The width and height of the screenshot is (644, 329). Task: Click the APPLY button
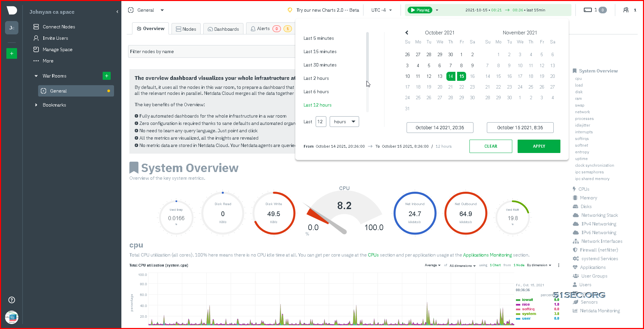click(539, 146)
